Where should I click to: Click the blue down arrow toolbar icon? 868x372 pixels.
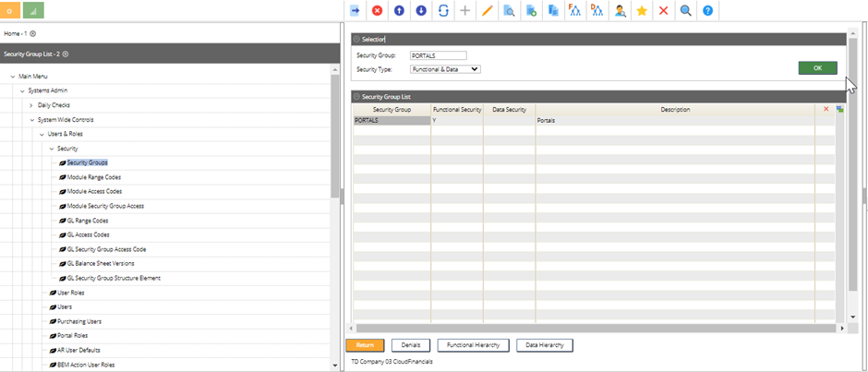point(421,10)
